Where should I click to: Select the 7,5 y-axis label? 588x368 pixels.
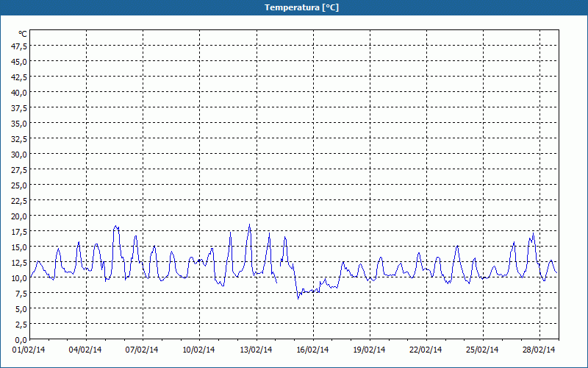tap(21, 294)
